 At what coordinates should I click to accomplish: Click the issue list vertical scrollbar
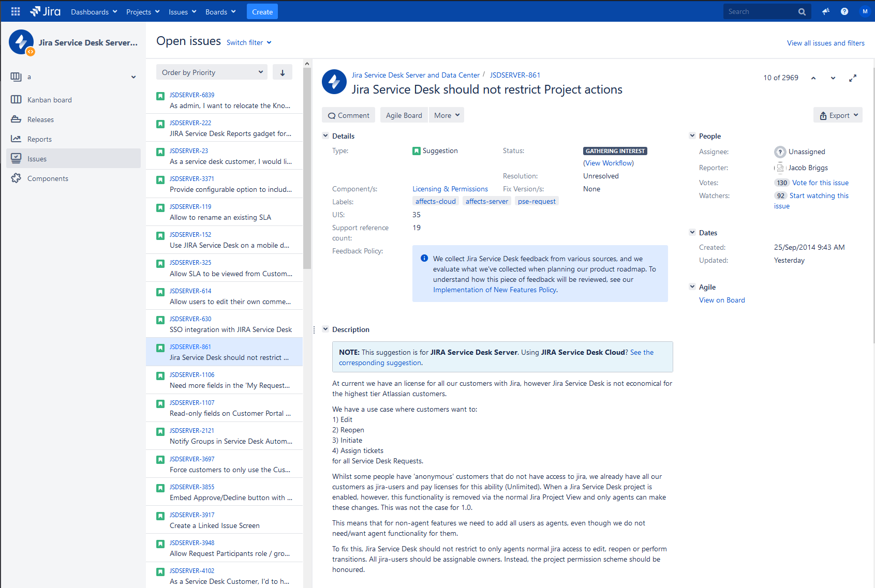tap(307, 168)
